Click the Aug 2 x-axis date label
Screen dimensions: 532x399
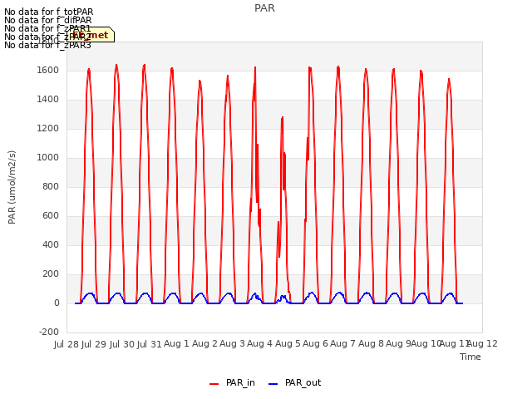(204, 343)
